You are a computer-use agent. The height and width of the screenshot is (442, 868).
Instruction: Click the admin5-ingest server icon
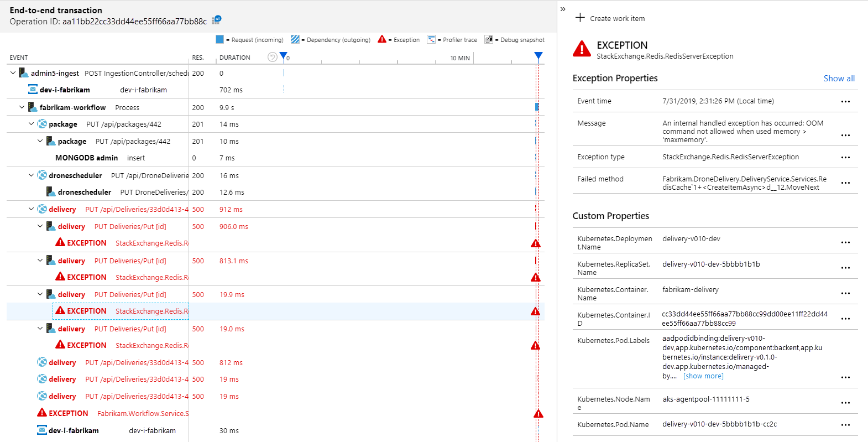(x=23, y=72)
